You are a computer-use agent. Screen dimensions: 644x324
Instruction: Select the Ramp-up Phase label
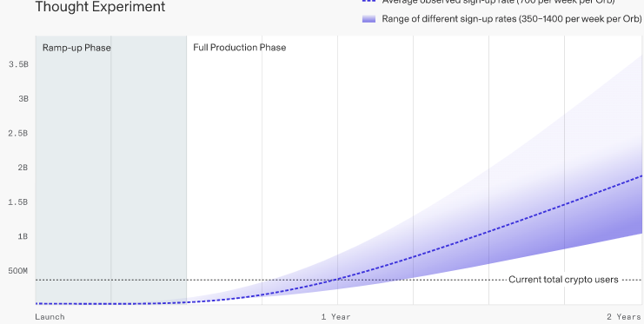coord(76,48)
